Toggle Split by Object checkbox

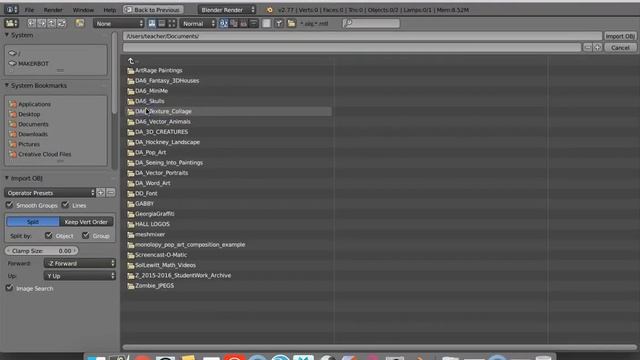[x=49, y=236]
